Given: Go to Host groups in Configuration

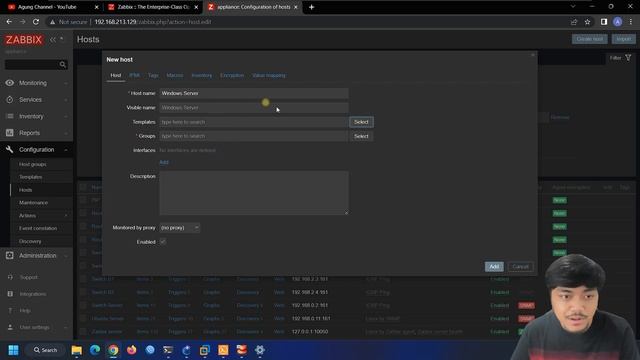Looking at the screenshot, I should [x=33, y=164].
